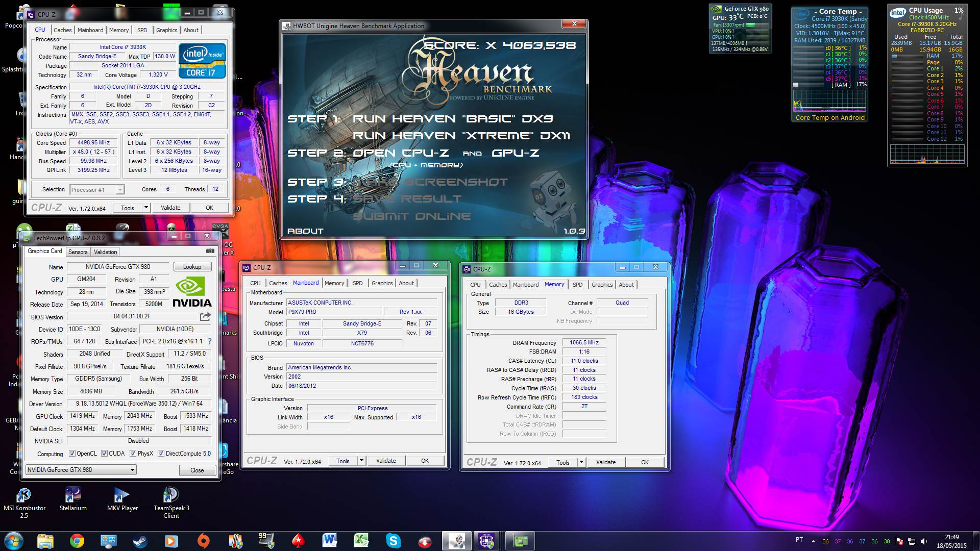Click the DRAM Frequency value 1066.5 MHz
This screenshot has height=551, width=980.
pyautogui.click(x=584, y=343)
